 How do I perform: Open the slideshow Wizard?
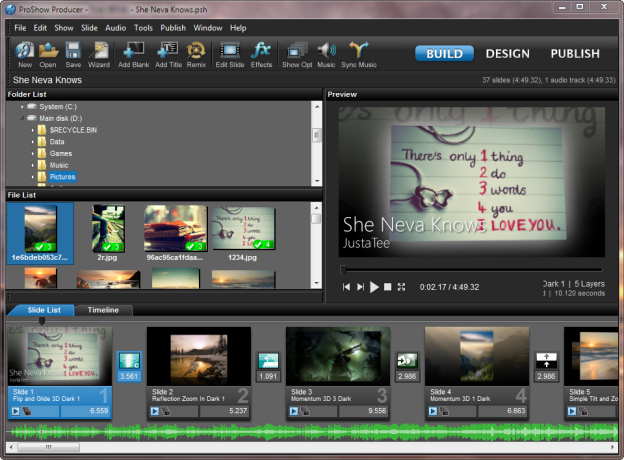tap(98, 52)
